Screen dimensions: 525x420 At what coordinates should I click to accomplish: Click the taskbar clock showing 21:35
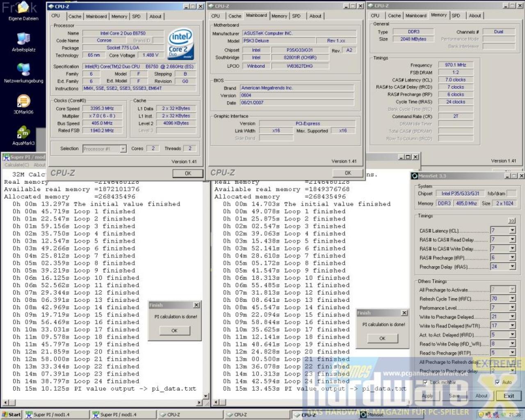point(515,415)
